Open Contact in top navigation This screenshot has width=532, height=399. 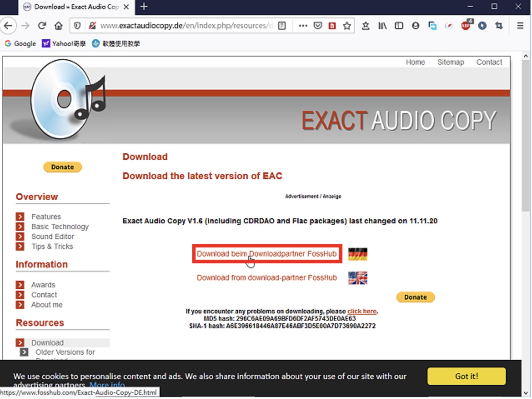489,62
